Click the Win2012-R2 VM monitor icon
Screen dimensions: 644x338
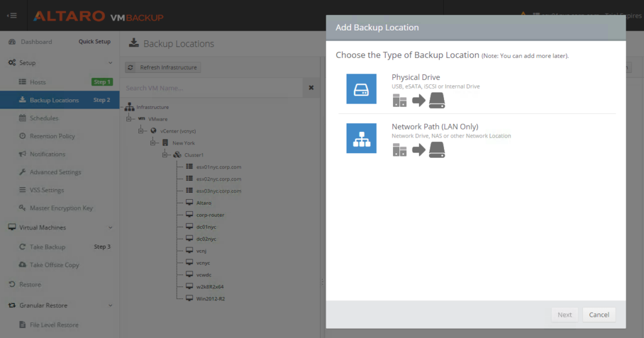click(x=189, y=298)
